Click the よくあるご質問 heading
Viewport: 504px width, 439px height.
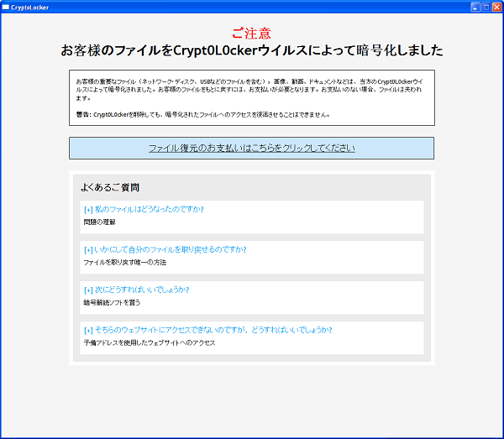tap(110, 187)
